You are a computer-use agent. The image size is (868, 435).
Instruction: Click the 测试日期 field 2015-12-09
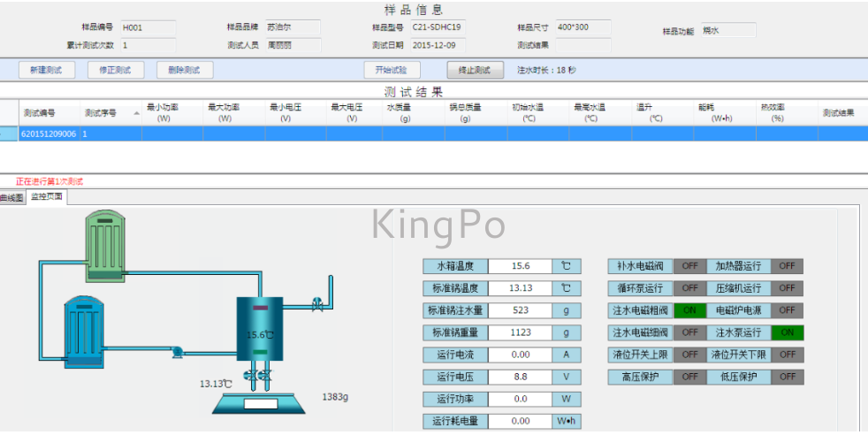438,45
